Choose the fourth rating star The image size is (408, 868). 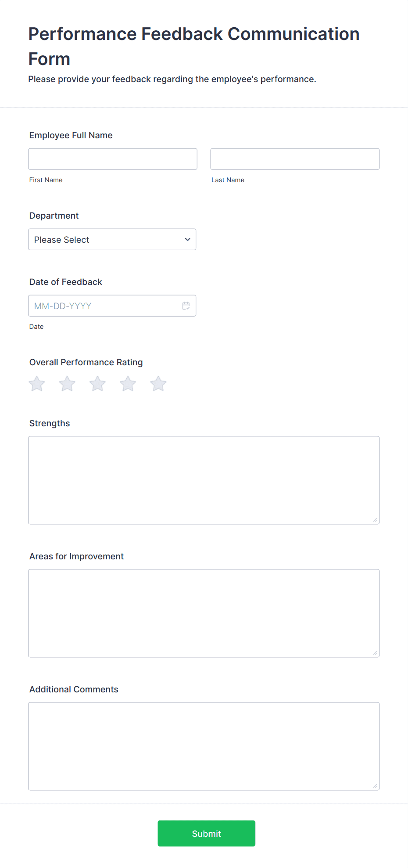tap(128, 384)
